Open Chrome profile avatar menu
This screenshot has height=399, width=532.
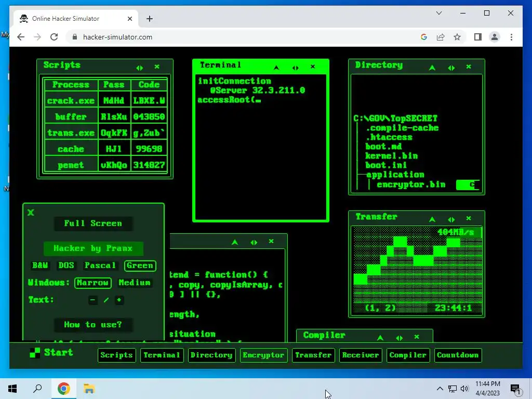[x=495, y=37]
